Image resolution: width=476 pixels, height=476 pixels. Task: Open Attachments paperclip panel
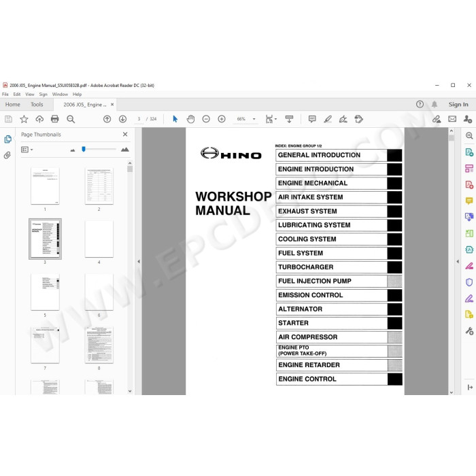point(7,156)
